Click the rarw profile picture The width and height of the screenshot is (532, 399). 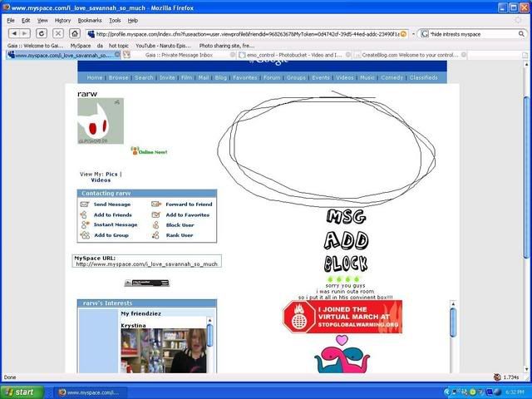coord(101,121)
